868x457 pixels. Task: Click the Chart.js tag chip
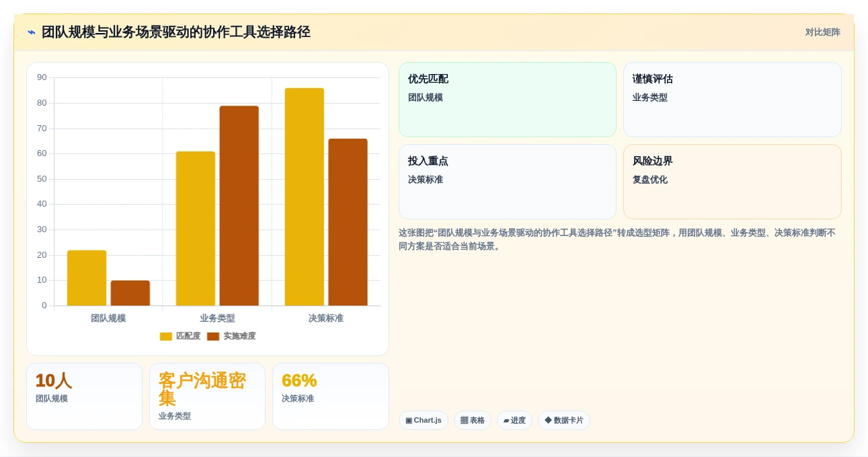point(424,421)
